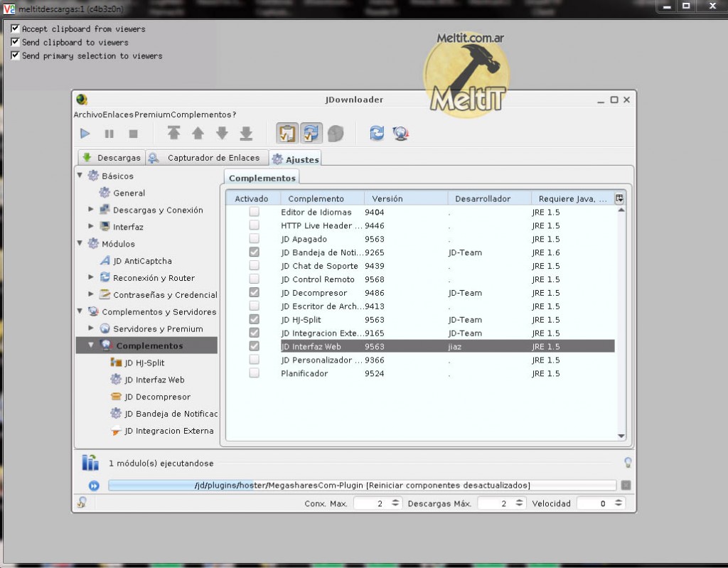Viewport: 728px width, 568px height.
Task: Click the Velocidad value field
Action: (x=595, y=503)
